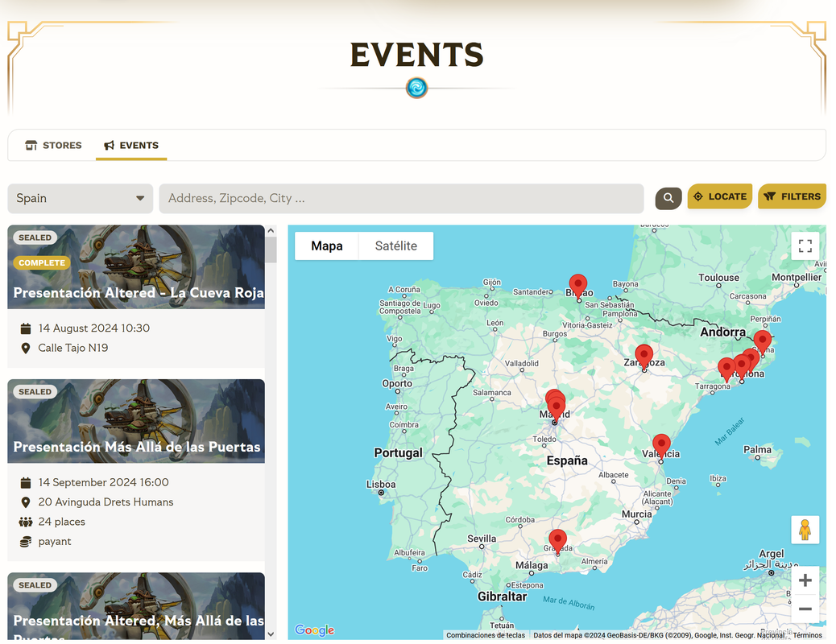Click location pin icon beside Calle Tajo N19
Screen dimensions: 836x644
25,348
